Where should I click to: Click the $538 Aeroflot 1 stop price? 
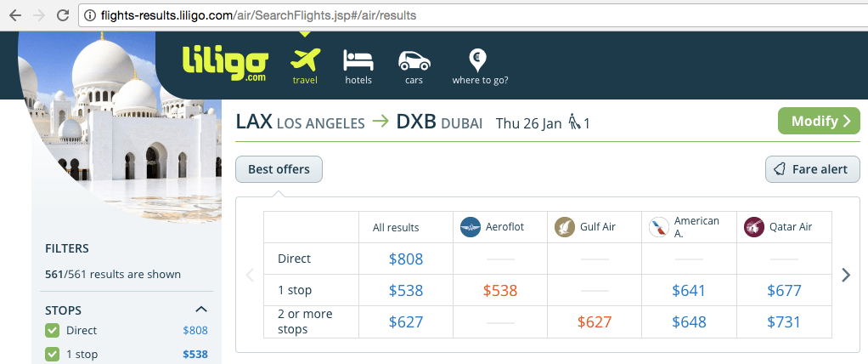coord(500,290)
